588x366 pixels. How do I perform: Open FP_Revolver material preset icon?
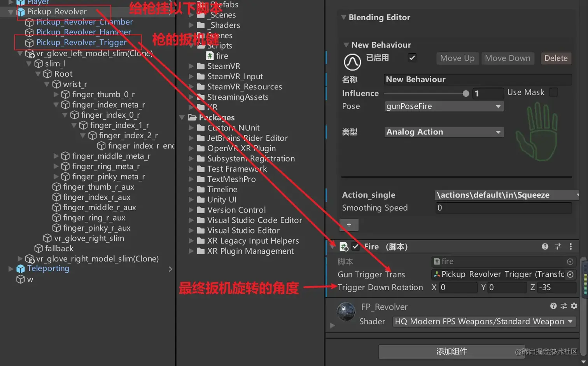pyautogui.click(x=563, y=306)
